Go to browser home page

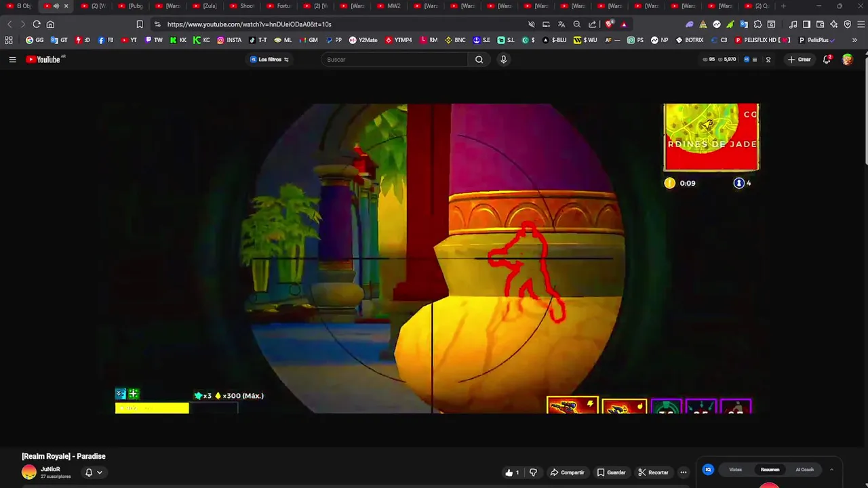pos(50,24)
